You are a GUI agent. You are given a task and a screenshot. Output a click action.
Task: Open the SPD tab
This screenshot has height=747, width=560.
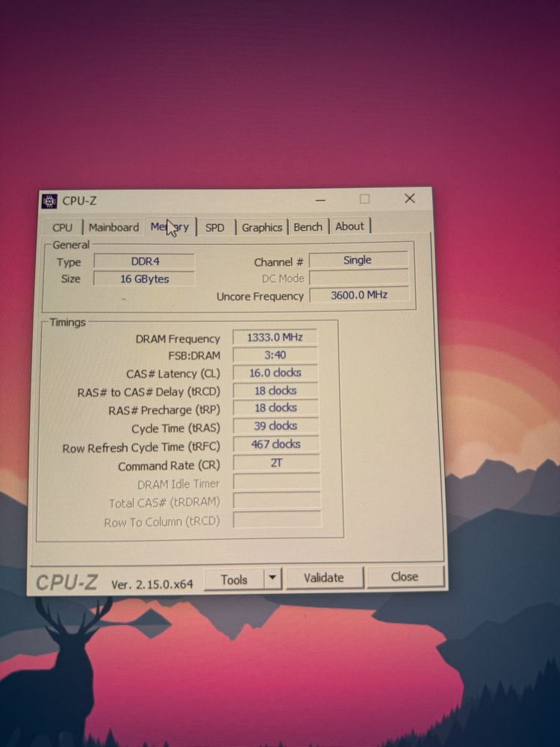point(215,228)
